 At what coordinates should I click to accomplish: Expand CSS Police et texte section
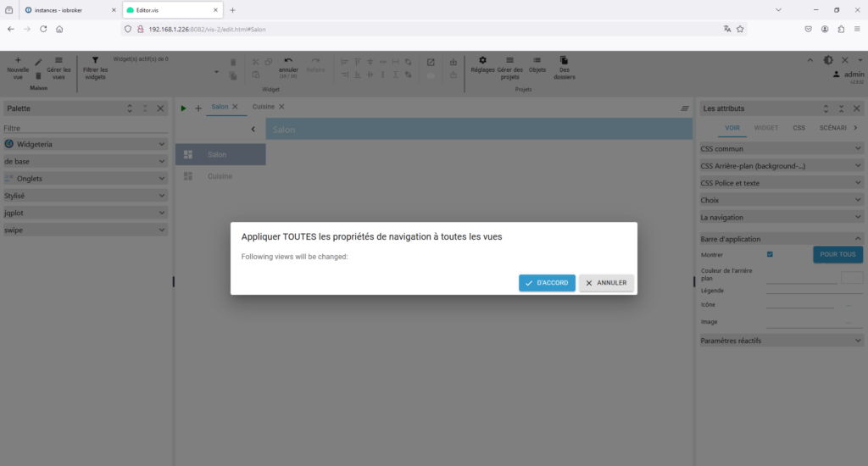(781, 183)
